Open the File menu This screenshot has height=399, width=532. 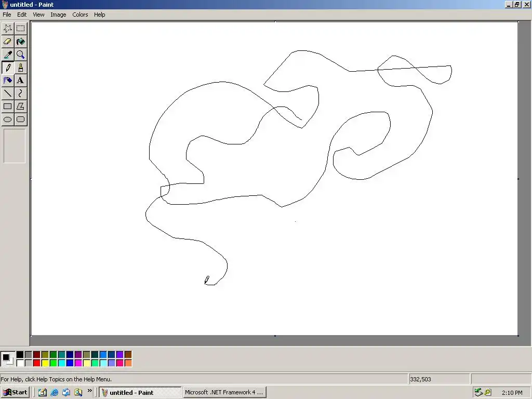click(x=7, y=15)
